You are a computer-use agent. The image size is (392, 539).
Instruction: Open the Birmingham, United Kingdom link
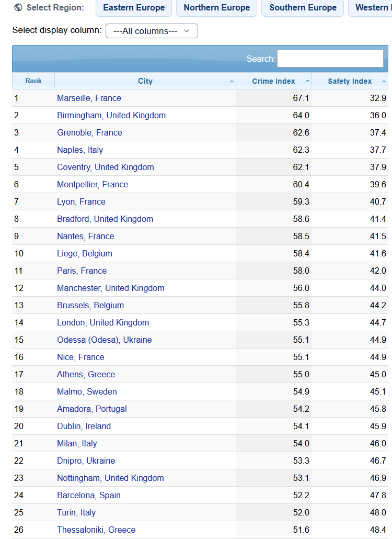click(x=111, y=116)
